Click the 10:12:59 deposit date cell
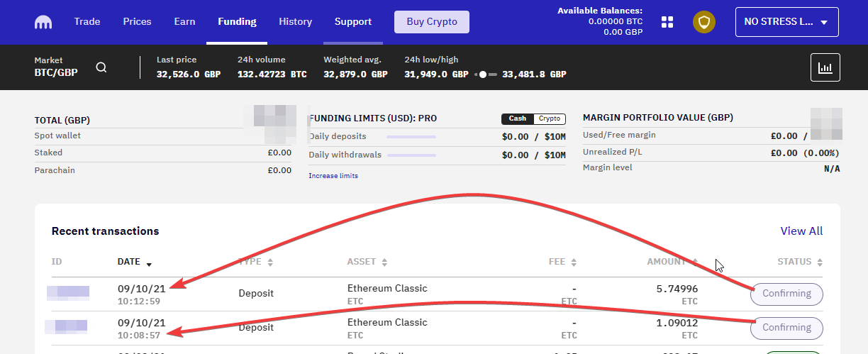This screenshot has width=868, height=354. tap(142, 294)
